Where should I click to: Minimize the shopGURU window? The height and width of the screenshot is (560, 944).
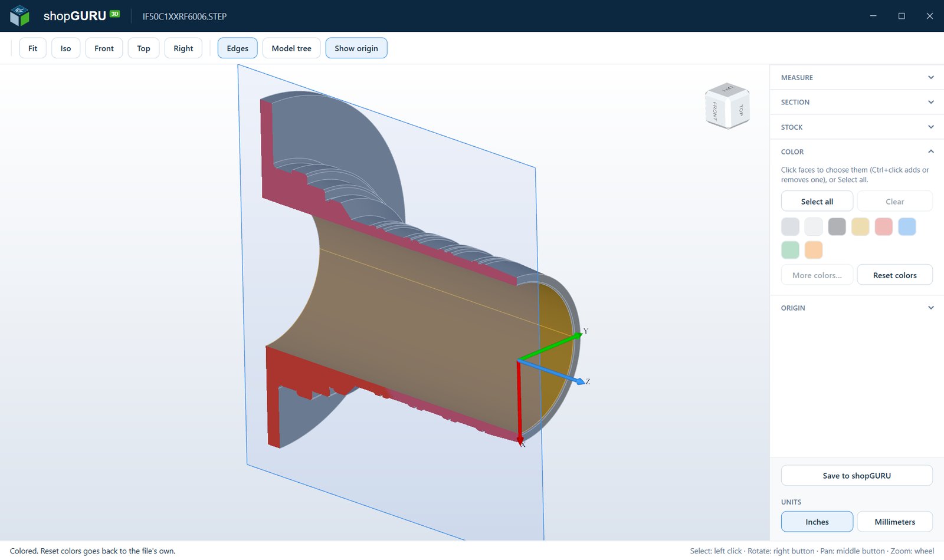(x=873, y=16)
